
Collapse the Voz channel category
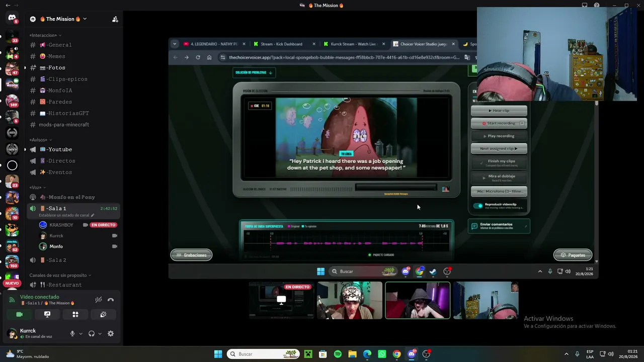(37, 188)
